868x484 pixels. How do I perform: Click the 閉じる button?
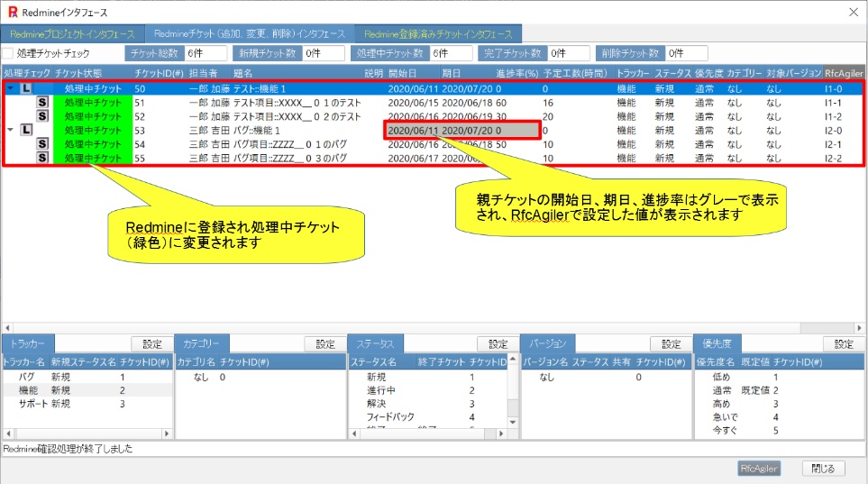(823, 468)
